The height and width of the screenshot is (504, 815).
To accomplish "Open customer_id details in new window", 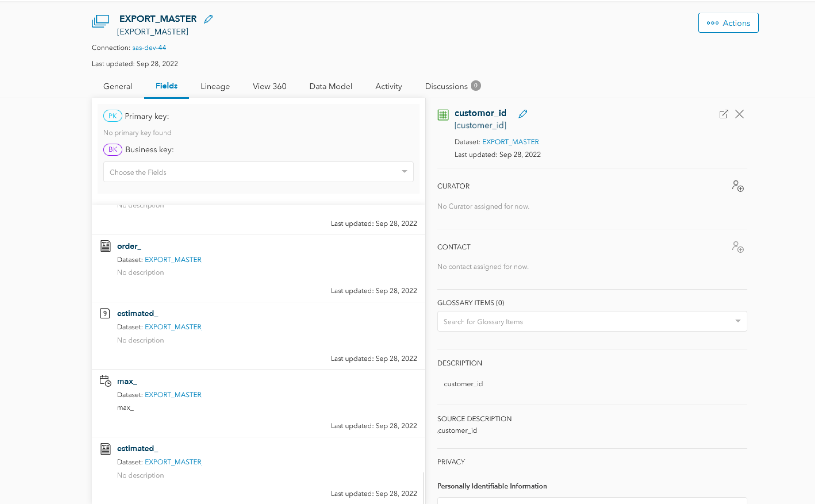I will [723, 114].
